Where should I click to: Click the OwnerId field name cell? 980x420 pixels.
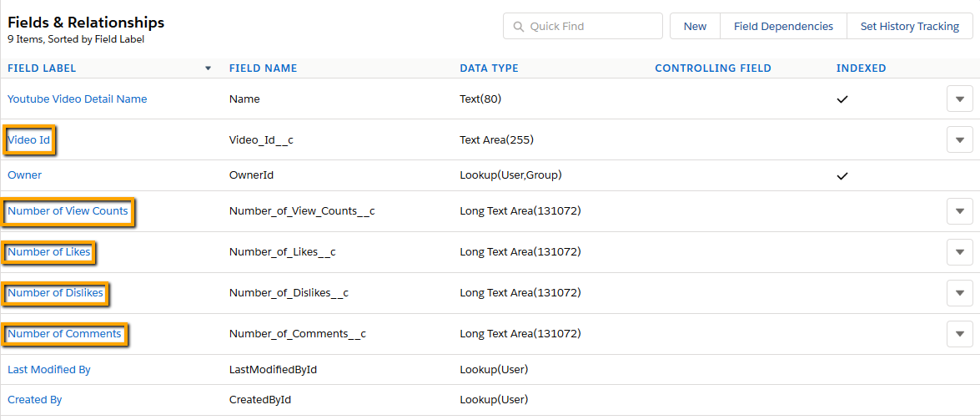tap(251, 175)
